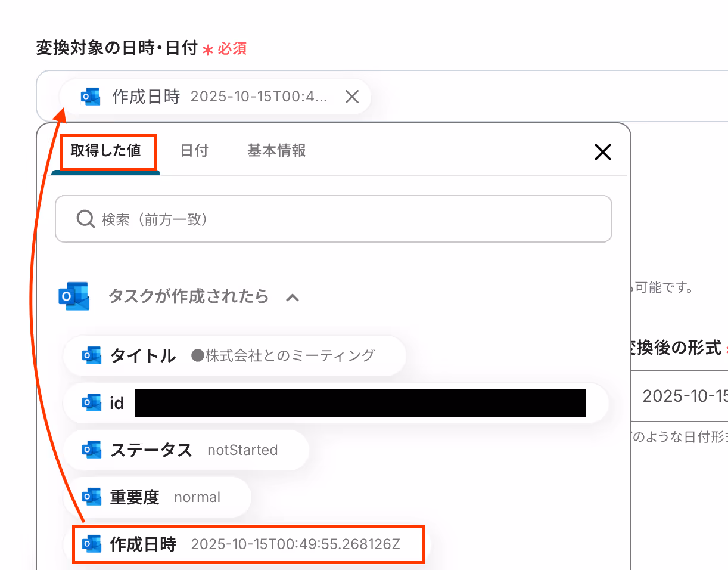Select the ステータス notStarted chip
This screenshot has height=570, width=728.
coord(186,450)
